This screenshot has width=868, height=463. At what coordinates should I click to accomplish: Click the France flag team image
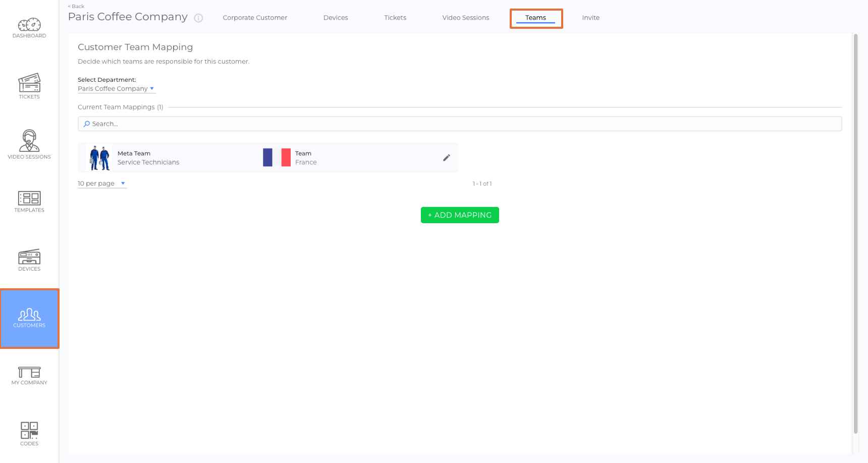[x=277, y=158]
